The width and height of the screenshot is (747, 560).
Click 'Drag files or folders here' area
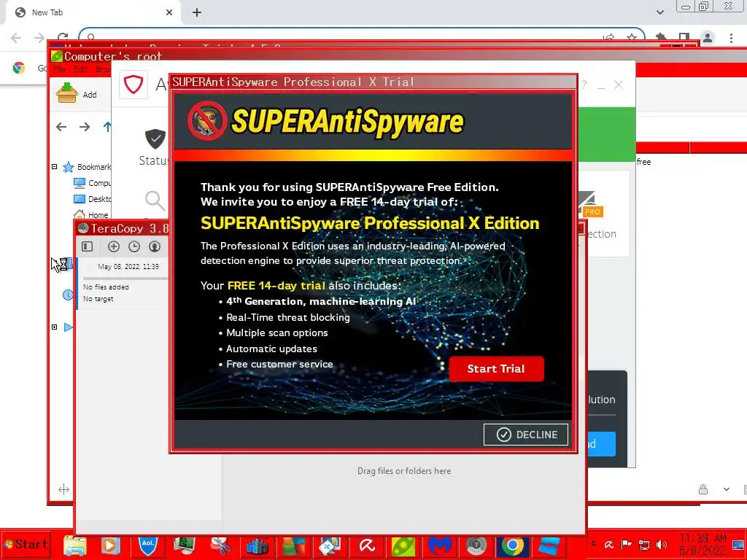coord(404,471)
